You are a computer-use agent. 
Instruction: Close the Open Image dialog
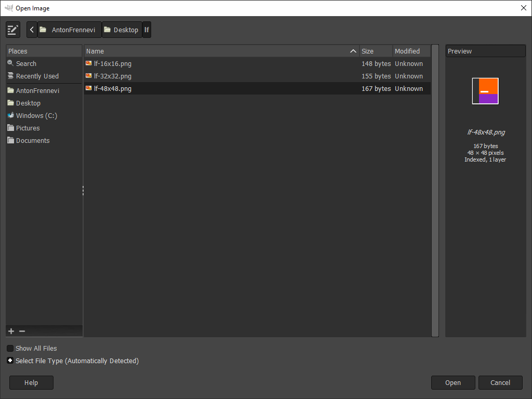524,8
